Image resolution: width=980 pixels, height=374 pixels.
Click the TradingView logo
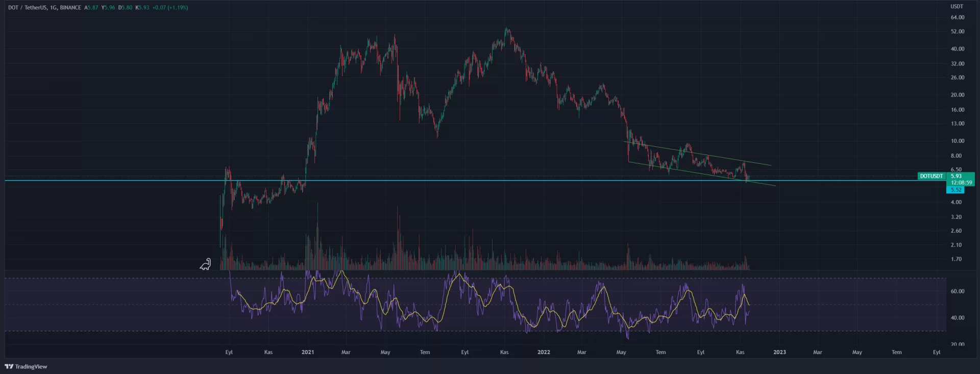pyautogui.click(x=26, y=366)
